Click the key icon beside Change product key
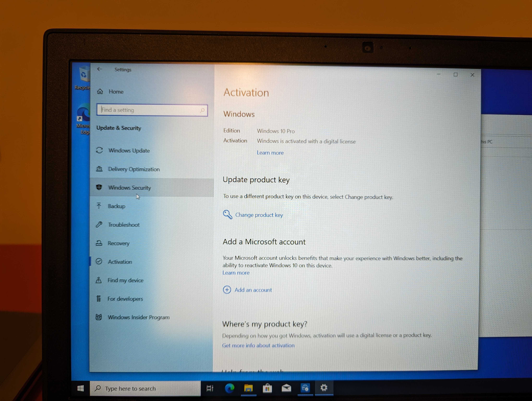The height and width of the screenshot is (401, 532). (x=227, y=214)
